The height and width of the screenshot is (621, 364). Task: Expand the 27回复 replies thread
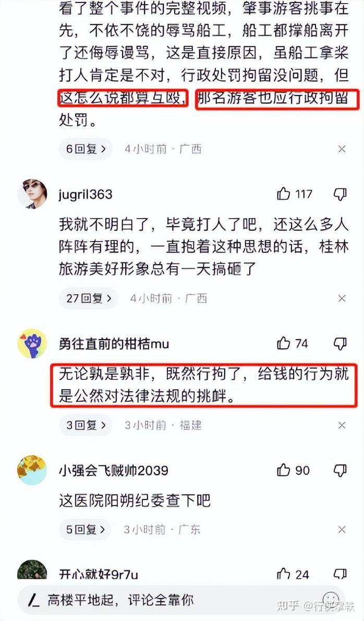(88, 298)
